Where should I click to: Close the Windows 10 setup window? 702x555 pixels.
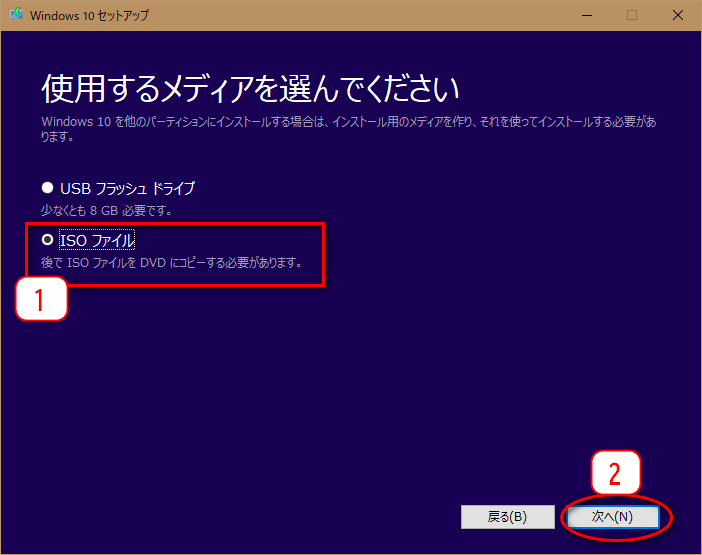pos(677,15)
